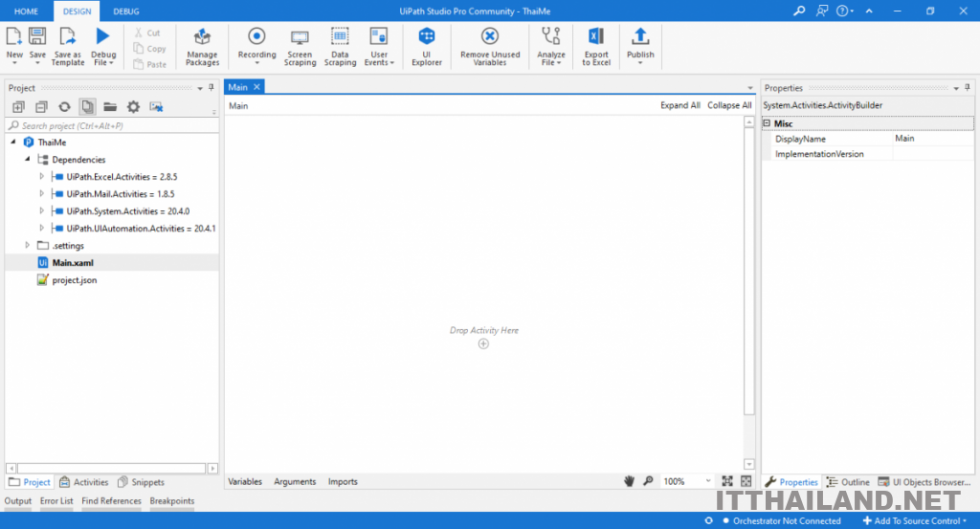This screenshot has height=529, width=980.
Task: Open the Imports panel
Action: tap(343, 481)
